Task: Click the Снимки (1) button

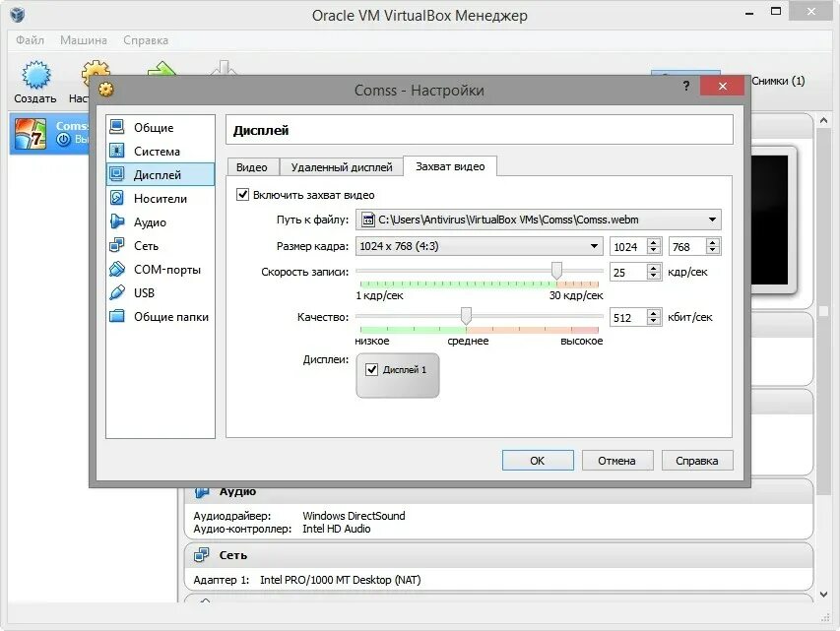Action: pyautogui.click(x=778, y=81)
